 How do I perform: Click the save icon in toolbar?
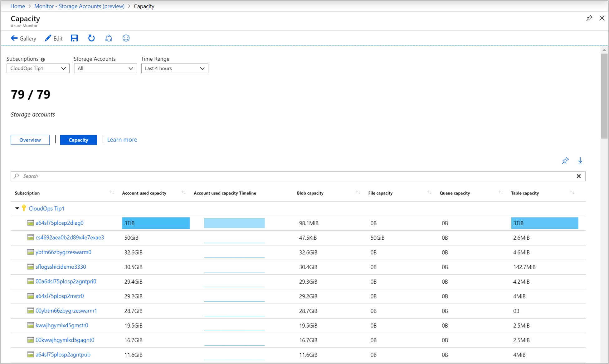click(75, 39)
